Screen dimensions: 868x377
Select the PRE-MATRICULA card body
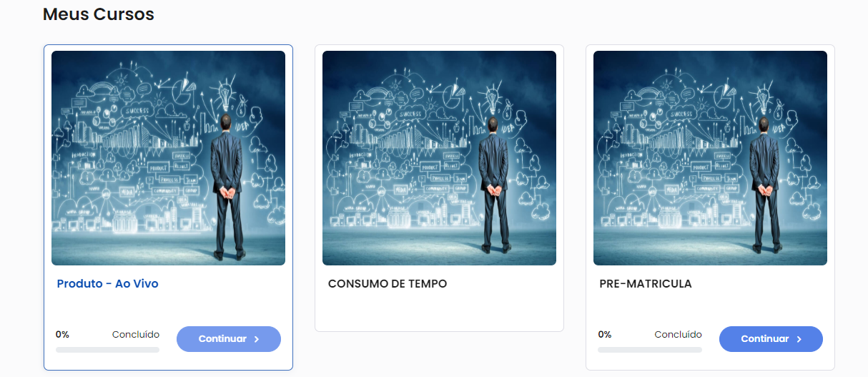tap(710, 207)
